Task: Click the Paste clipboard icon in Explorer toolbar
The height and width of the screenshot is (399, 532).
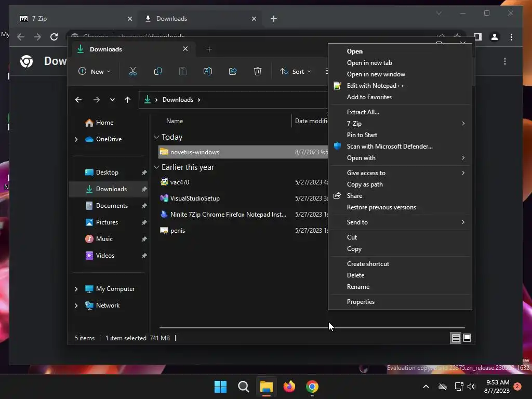Action: point(182,71)
